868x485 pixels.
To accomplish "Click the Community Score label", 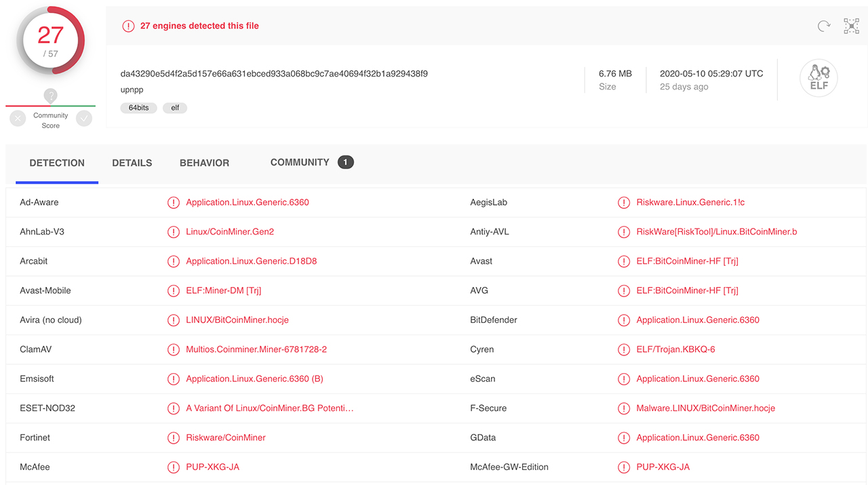I will (x=51, y=120).
